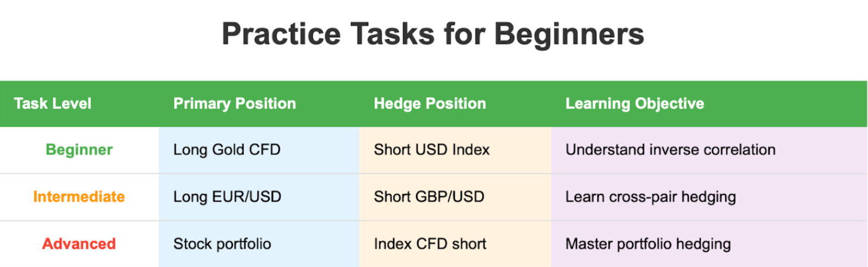This screenshot has width=868, height=267.
Task: Select the Stock portfolio cell
Action: click(222, 244)
